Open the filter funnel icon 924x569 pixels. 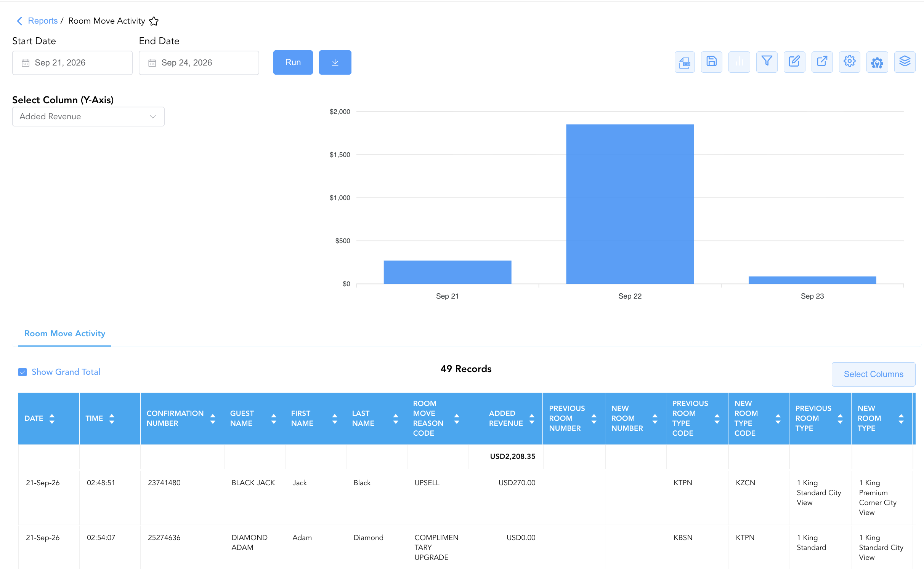[767, 62]
